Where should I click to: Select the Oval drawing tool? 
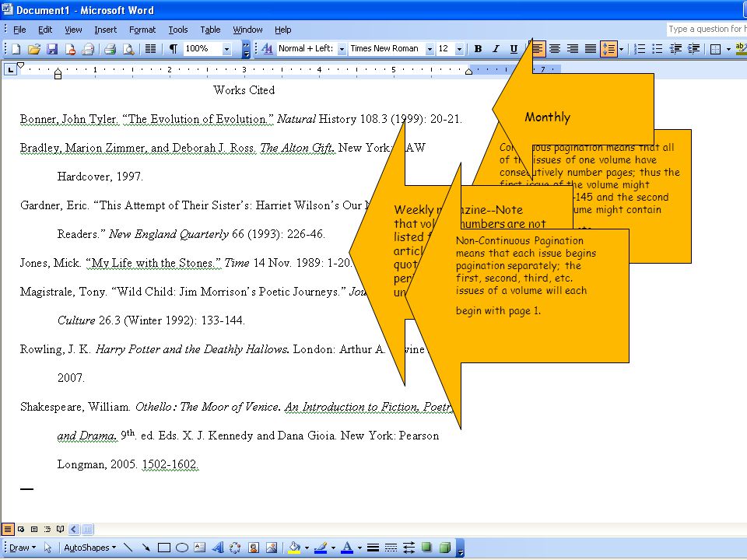(x=182, y=548)
